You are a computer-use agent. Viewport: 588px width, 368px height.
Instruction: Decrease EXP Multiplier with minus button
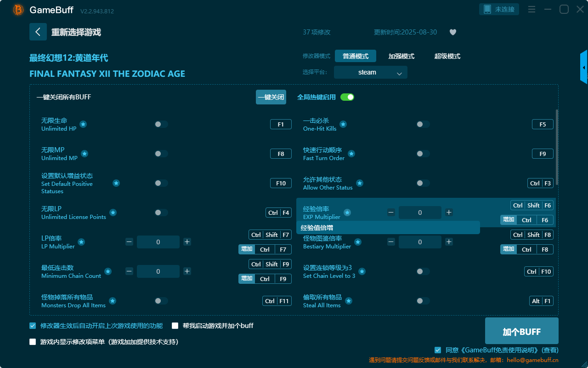point(391,213)
